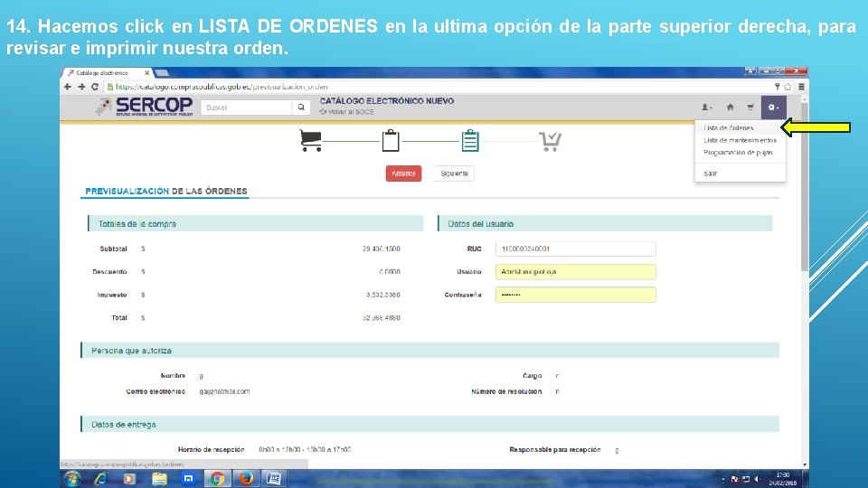Screen dimensions: 868x488
Task: Open Firefox from the taskbar
Action: click(246, 479)
